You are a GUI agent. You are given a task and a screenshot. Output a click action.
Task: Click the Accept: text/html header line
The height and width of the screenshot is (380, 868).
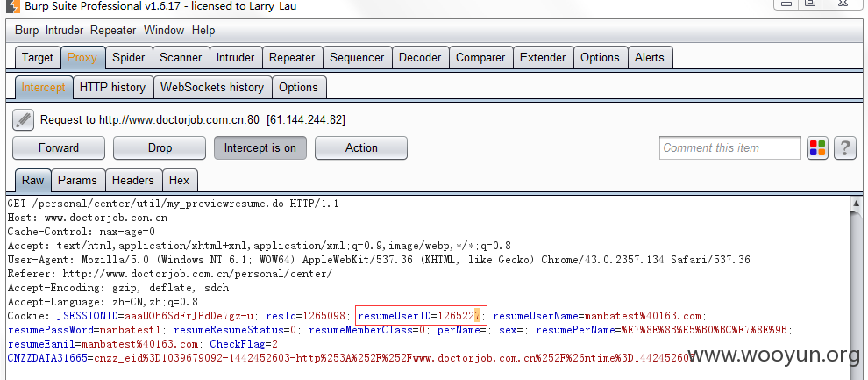pos(259,246)
